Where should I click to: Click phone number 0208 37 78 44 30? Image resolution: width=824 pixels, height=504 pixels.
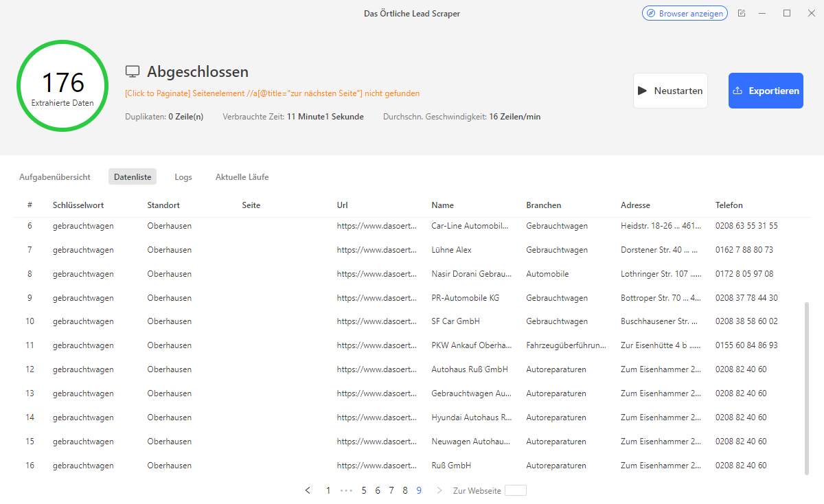tap(746, 298)
